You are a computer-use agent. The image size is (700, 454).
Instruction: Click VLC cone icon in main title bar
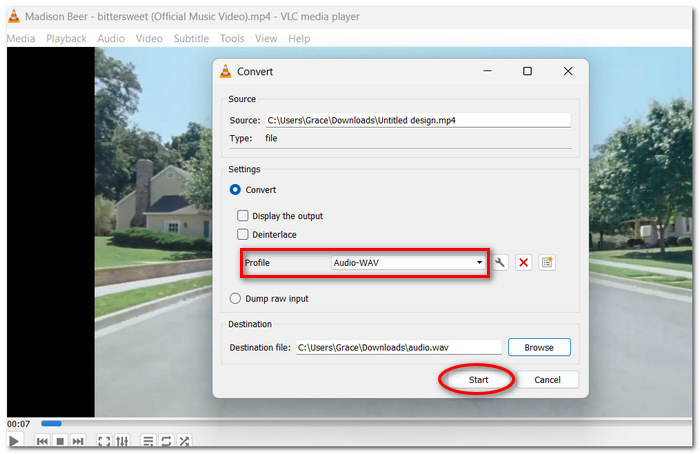(x=14, y=17)
